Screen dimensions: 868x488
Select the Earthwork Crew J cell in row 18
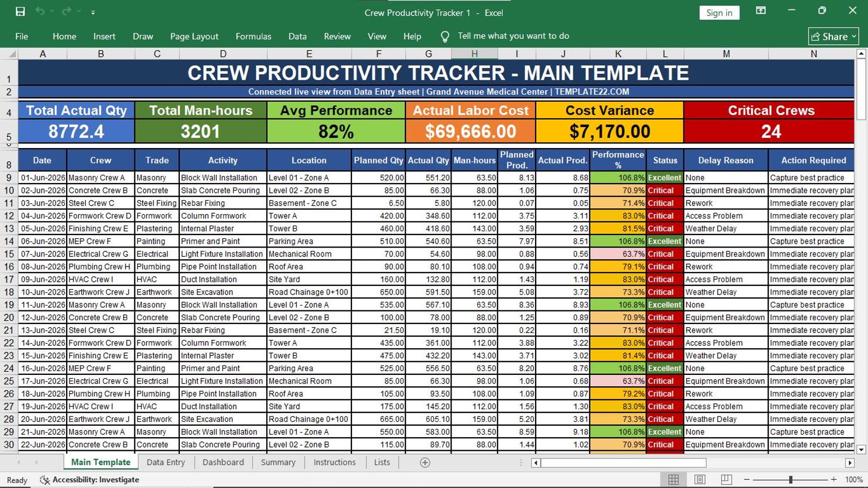[101, 292]
